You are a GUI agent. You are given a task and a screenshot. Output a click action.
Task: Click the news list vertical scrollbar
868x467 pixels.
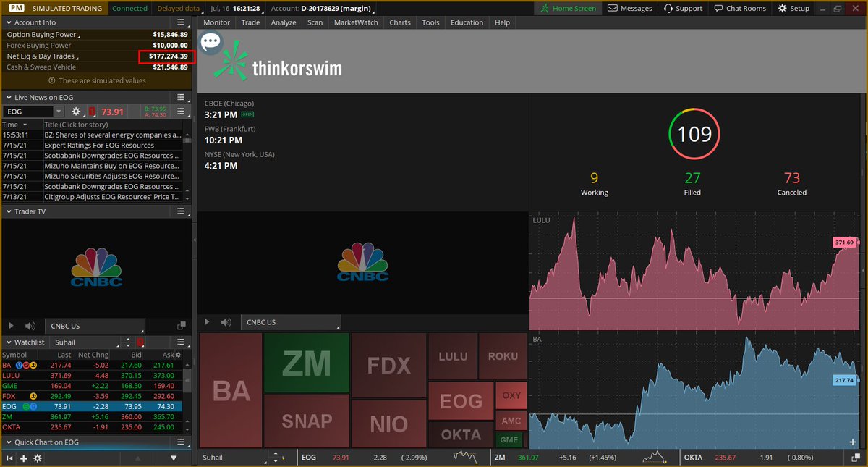pos(187,166)
